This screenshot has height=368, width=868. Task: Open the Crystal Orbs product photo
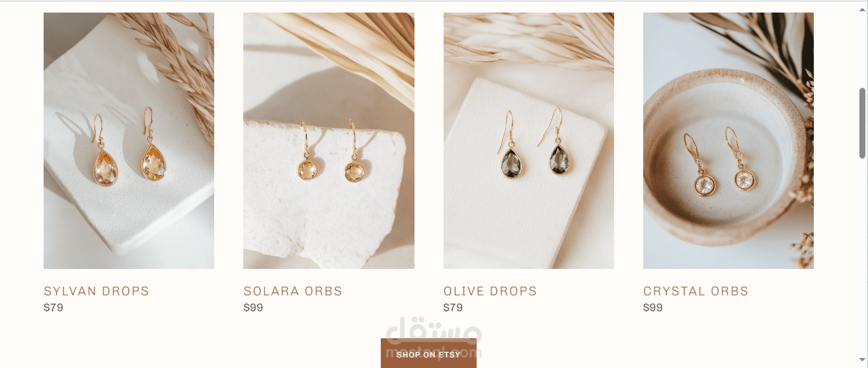(729, 141)
